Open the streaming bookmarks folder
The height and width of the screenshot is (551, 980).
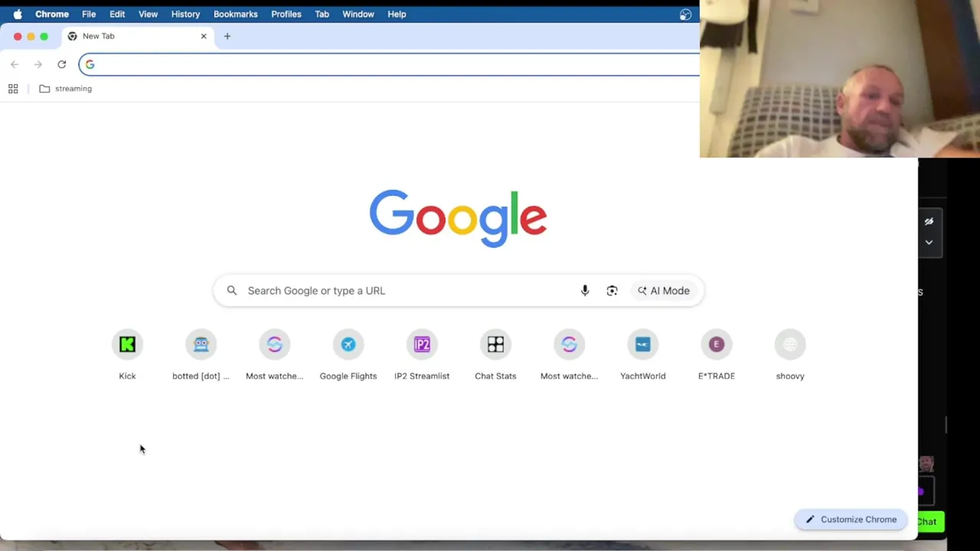pos(65,89)
